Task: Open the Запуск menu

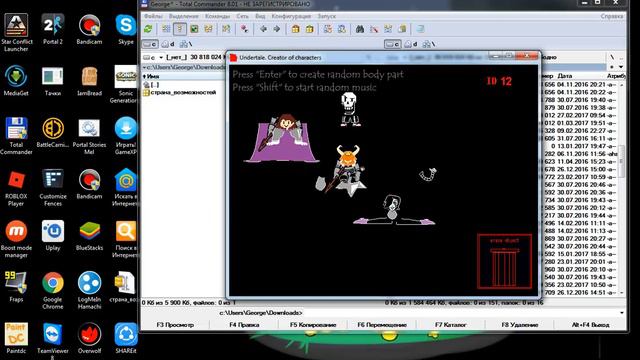Action: tap(327, 16)
